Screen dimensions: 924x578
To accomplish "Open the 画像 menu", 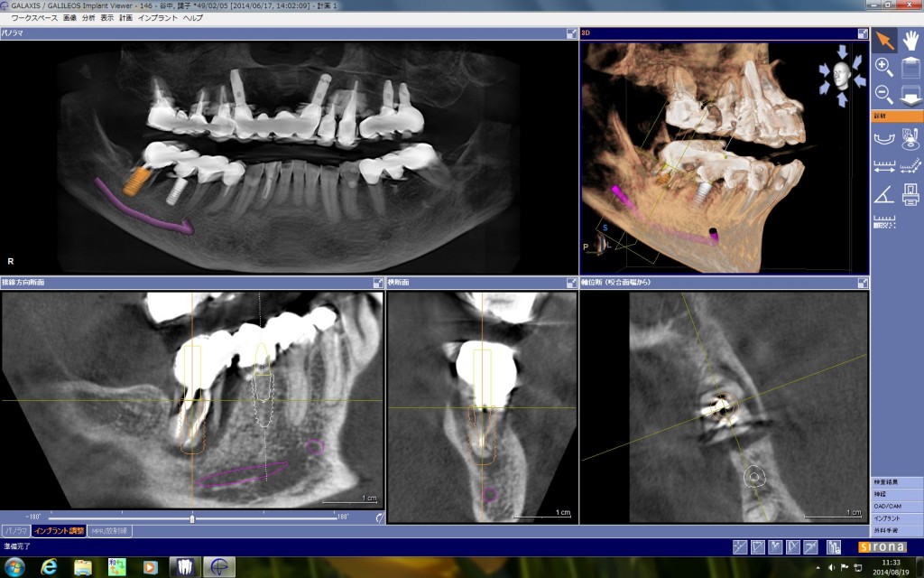I will click(x=69, y=18).
